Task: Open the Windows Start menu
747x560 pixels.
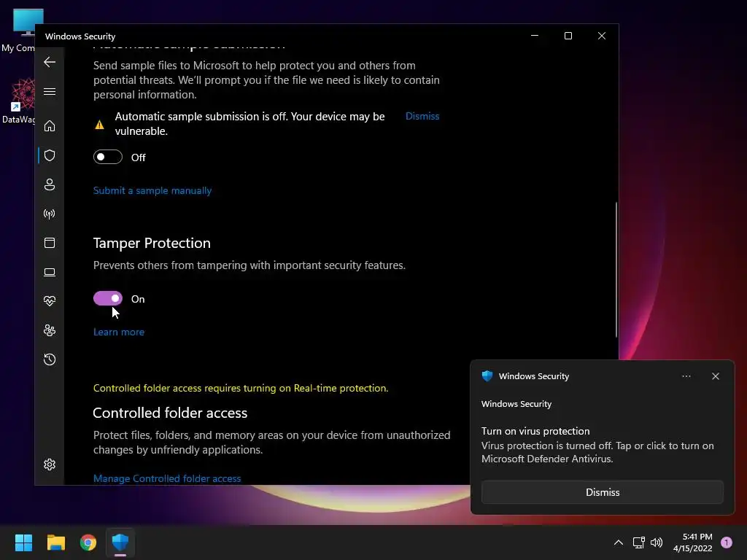Action: pyautogui.click(x=23, y=542)
